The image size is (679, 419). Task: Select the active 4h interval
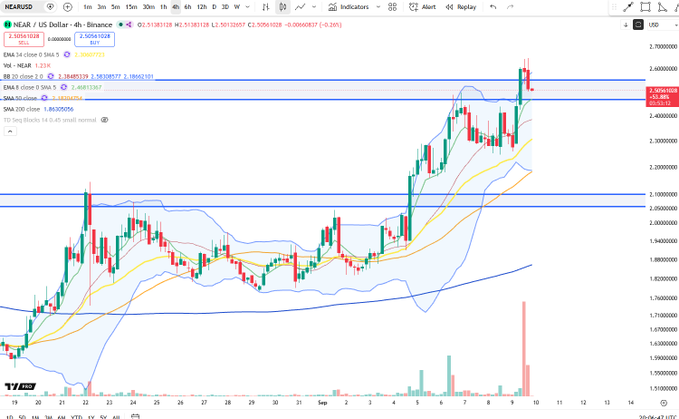pyautogui.click(x=175, y=7)
